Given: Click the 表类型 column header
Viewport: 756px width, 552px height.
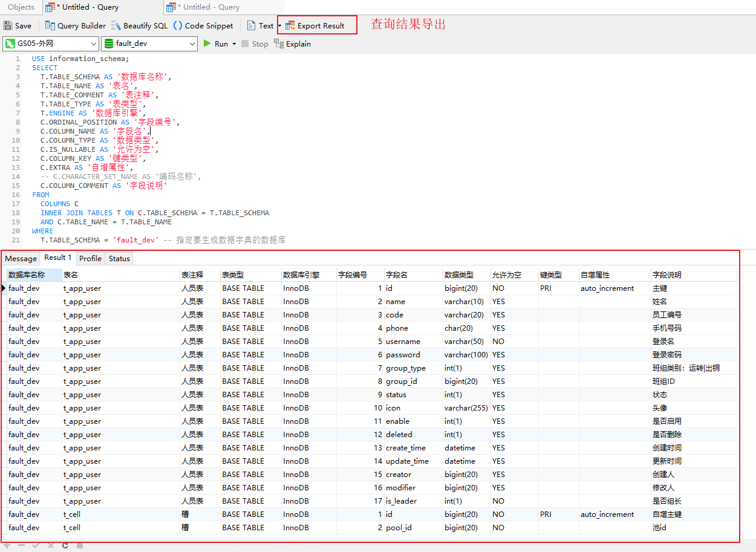Looking at the screenshot, I should tap(250, 274).
